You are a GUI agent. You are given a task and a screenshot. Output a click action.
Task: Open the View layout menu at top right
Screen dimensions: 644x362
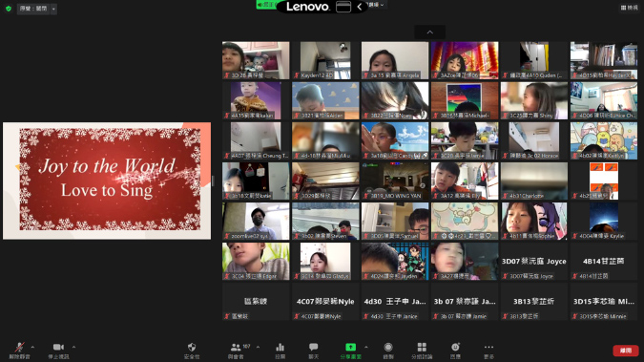(x=630, y=8)
